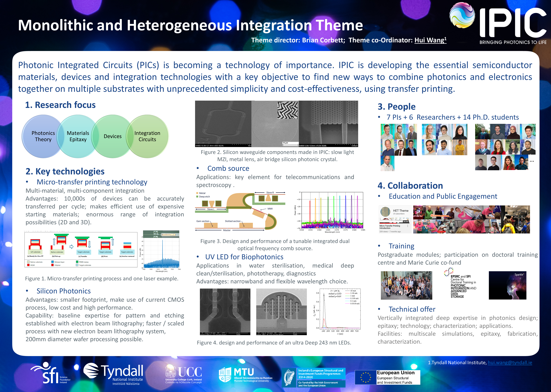The image size is (551, 392).
Task: Click the metal lens SEM image
Action: click(x=275, y=124)
